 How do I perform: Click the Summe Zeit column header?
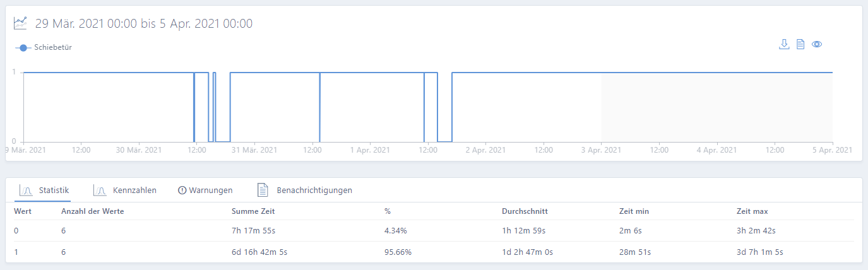click(x=253, y=211)
